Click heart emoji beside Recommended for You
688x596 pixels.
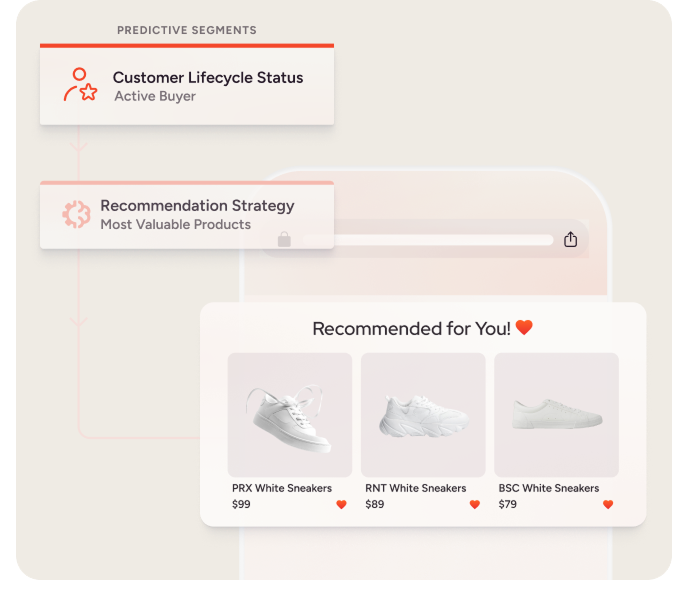(x=524, y=328)
